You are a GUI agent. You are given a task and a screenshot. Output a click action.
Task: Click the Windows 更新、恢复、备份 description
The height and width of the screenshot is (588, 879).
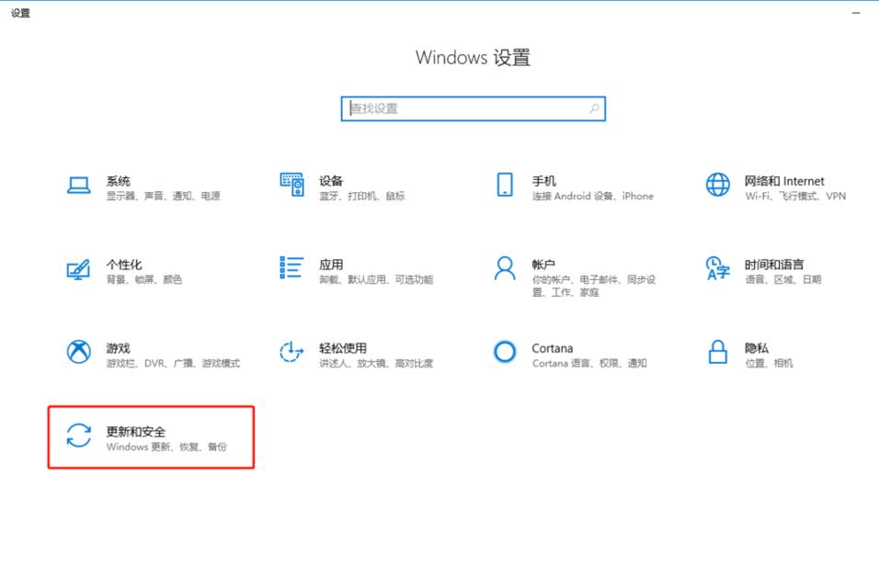166,447
